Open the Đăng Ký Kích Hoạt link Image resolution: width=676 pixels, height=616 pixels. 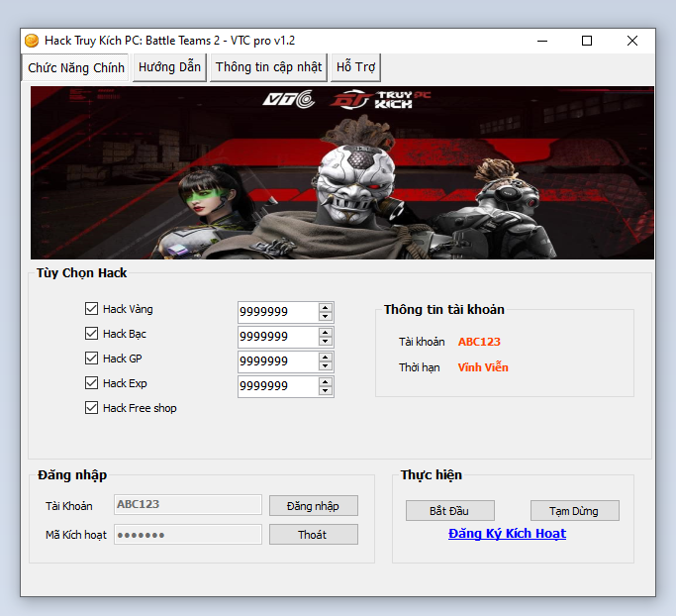click(x=507, y=534)
